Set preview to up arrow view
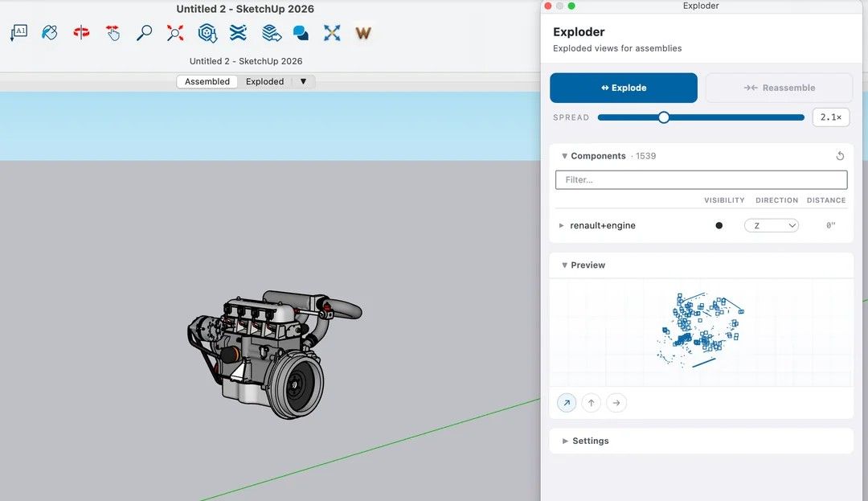868x501 pixels. point(592,402)
